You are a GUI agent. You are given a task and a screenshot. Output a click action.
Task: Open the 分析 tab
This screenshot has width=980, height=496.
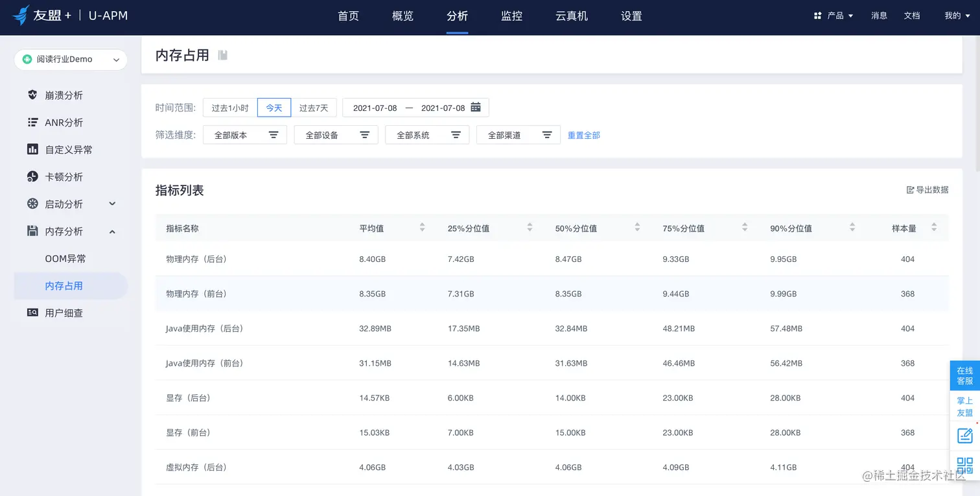pyautogui.click(x=458, y=16)
